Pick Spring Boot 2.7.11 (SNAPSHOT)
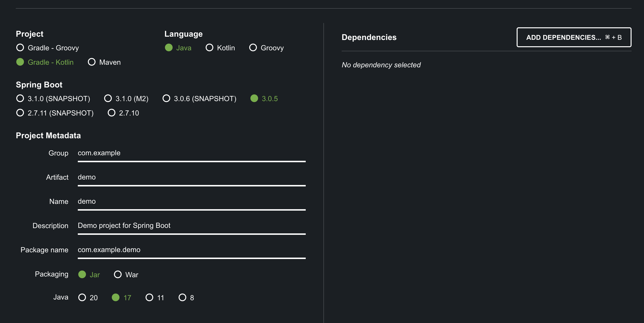This screenshot has width=644, height=323. [x=20, y=113]
